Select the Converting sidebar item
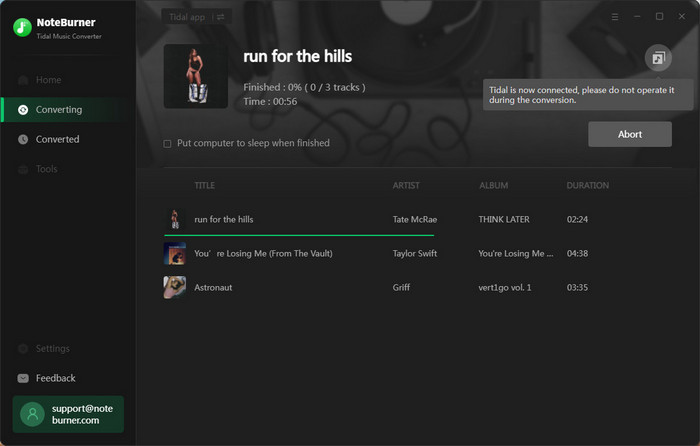Viewport: 700px width, 446px height. (x=69, y=109)
